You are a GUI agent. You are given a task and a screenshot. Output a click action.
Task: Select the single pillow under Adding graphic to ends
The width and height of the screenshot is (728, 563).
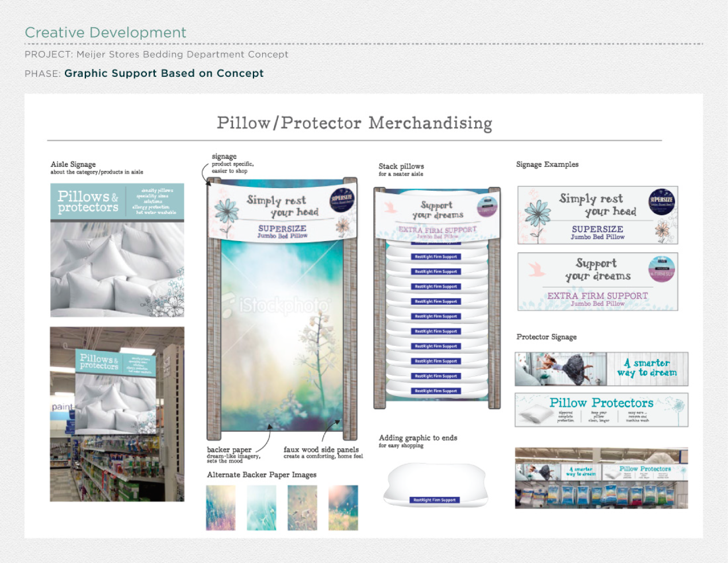(435, 484)
